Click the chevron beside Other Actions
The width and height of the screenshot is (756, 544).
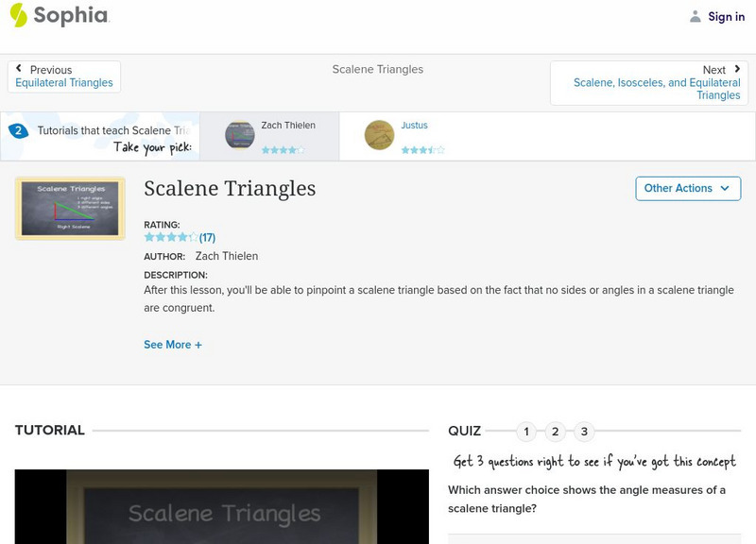725,188
